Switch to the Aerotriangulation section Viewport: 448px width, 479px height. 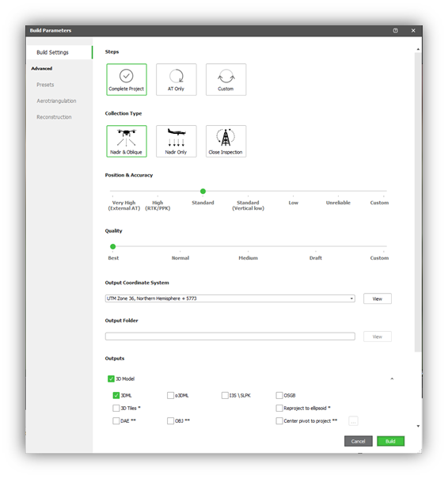[56, 101]
